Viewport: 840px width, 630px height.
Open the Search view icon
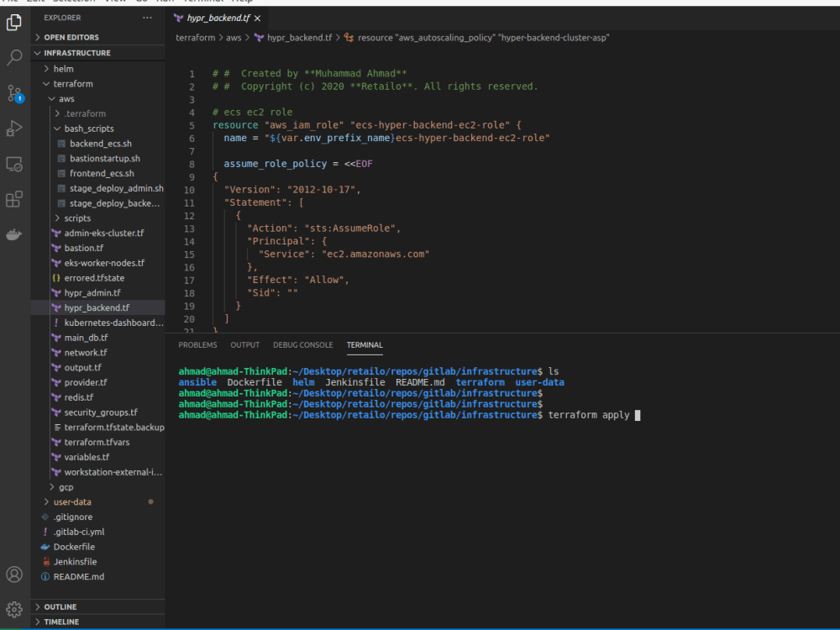click(13, 57)
